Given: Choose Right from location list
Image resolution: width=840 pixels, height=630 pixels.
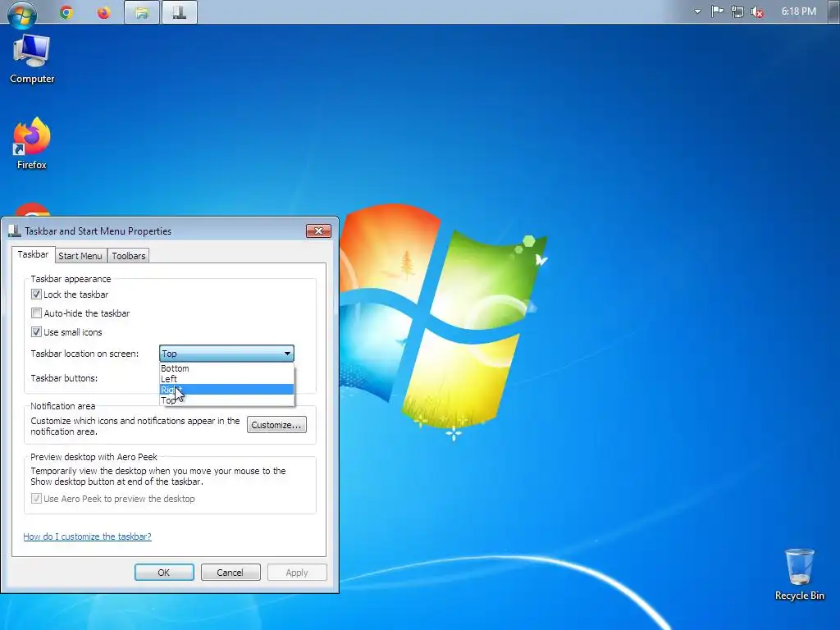Looking at the screenshot, I should pyautogui.click(x=226, y=390).
